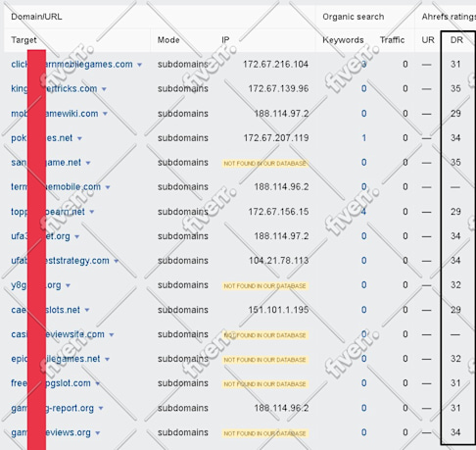This screenshot has width=476, height=450.
Task: Click 'NOT FOUND IN OUR DATABASE' in the last row
Action: pos(264,433)
